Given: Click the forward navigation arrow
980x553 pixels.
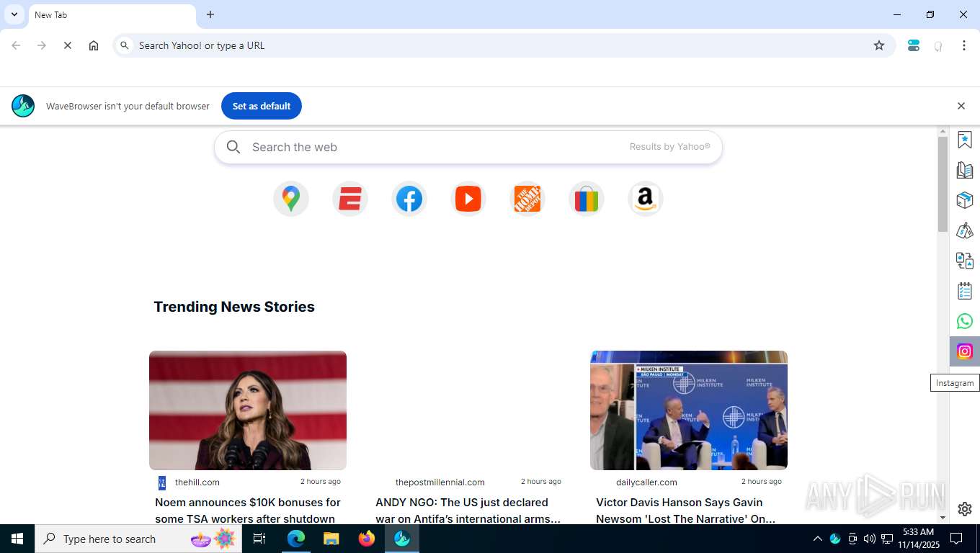Looking at the screenshot, I should click(x=42, y=45).
